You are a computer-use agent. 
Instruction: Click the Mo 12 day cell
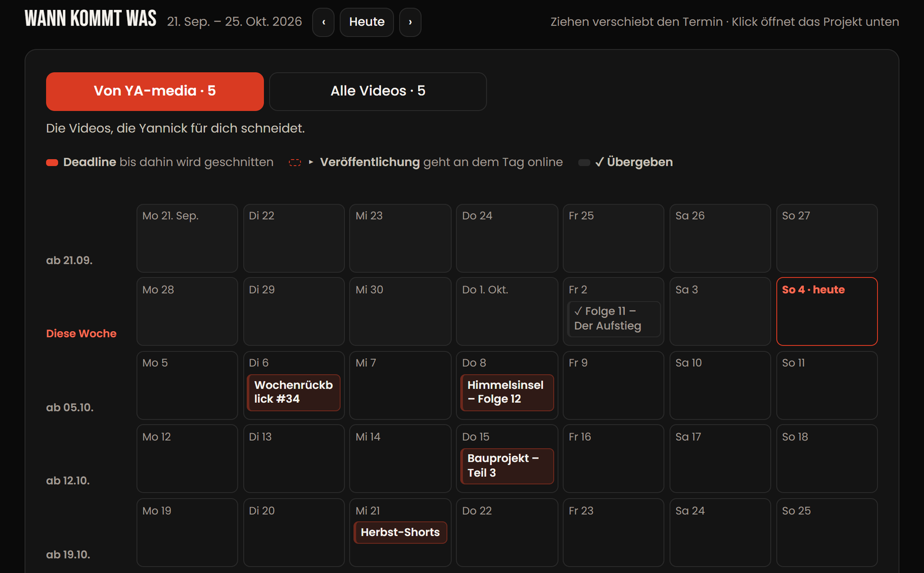[187, 459]
